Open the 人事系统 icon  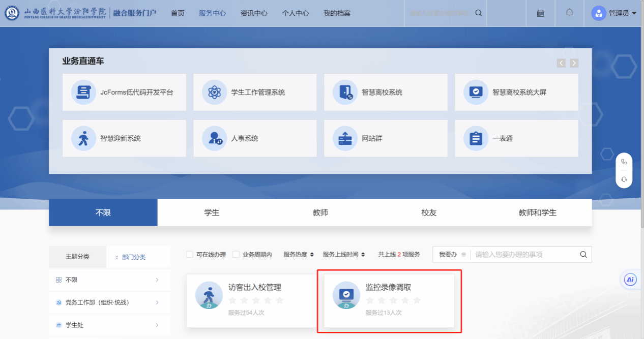click(214, 138)
